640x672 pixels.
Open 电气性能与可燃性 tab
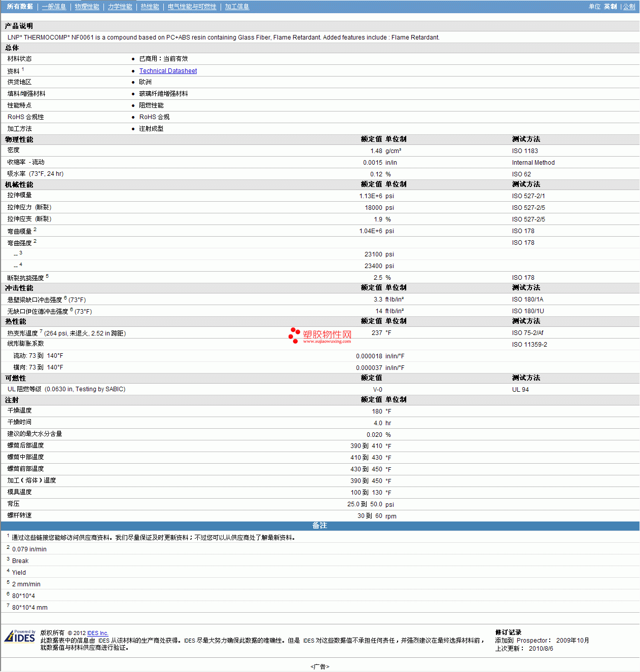pyautogui.click(x=192, y=7)
